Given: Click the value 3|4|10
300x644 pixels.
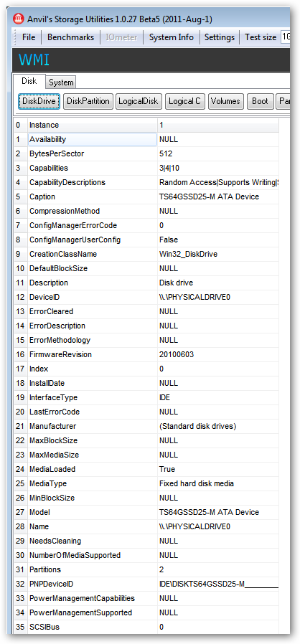Looking at the screenshot, I should click(169, 168).
